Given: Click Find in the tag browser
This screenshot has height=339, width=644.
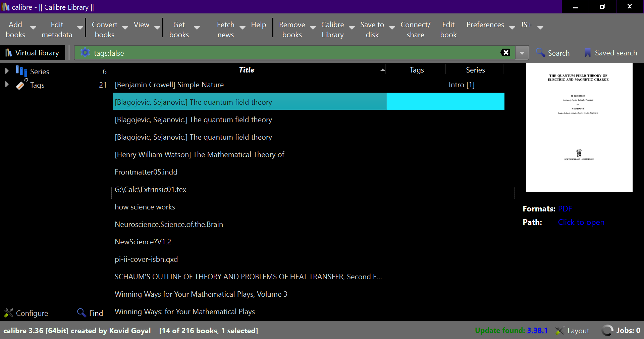Looking at the screenshot, I should (x=90, y=313).
